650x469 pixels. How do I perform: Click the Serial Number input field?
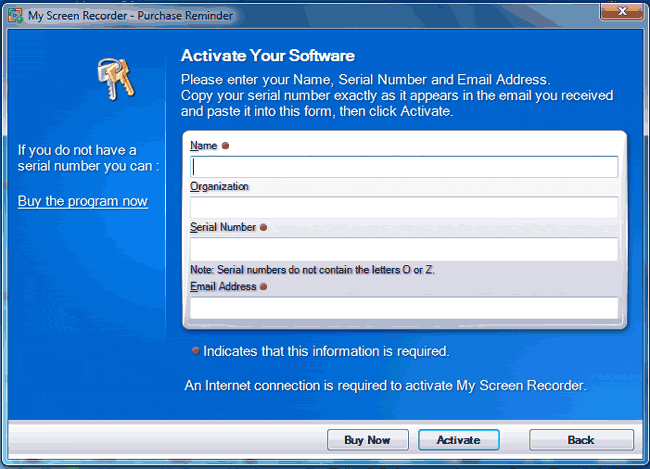click(x=404, y=249)
